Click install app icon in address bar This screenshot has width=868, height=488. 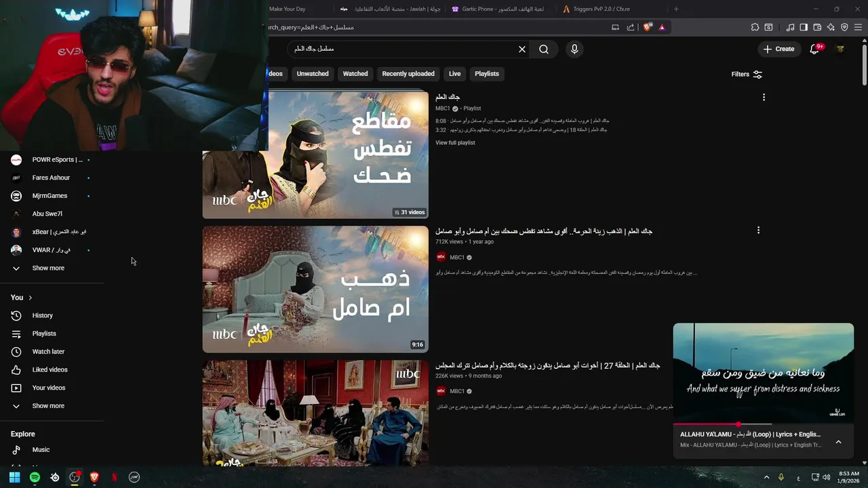tap(615, 27)
